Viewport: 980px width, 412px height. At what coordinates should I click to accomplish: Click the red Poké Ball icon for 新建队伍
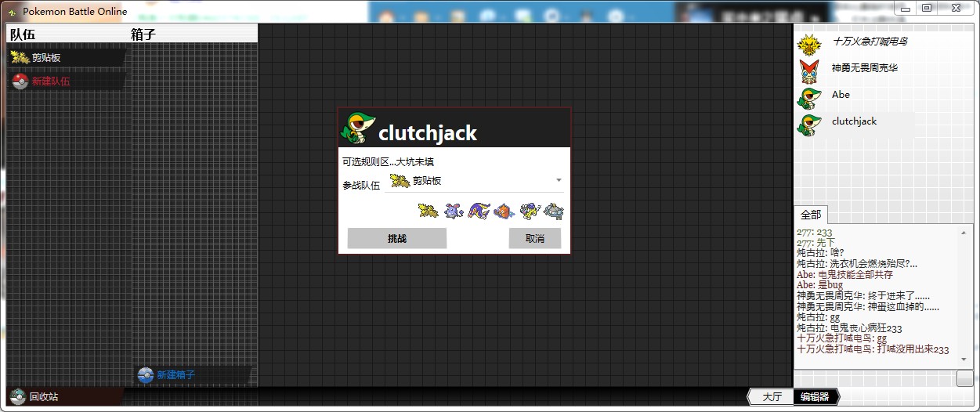pyautogui.click(x=20, y=81)
